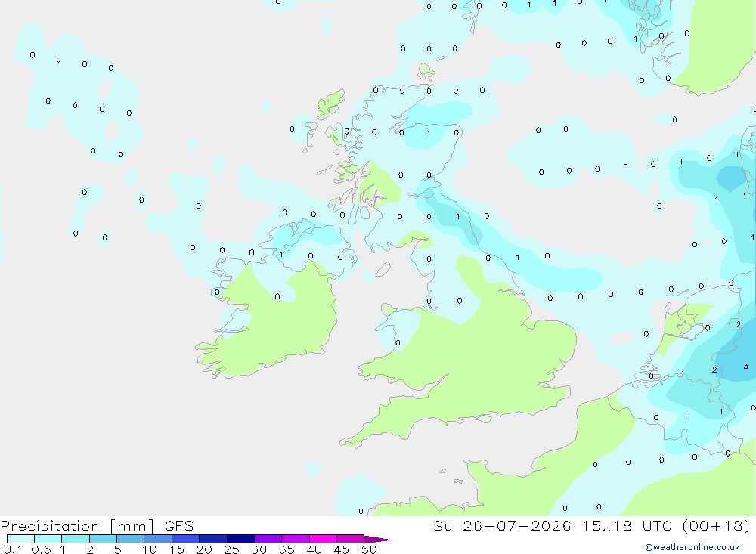Click the '20' legend scale label
756x554 pixels.
tap(204, 549)
